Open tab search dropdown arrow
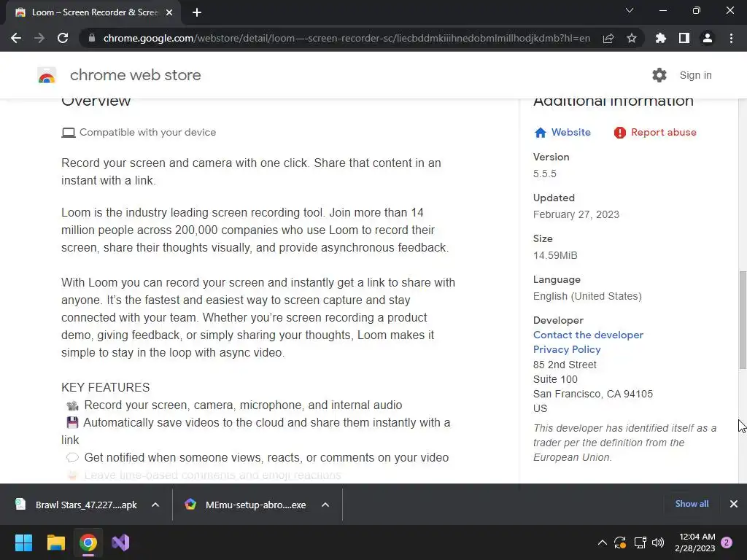The image size is (747, 560). pos(630,10)
